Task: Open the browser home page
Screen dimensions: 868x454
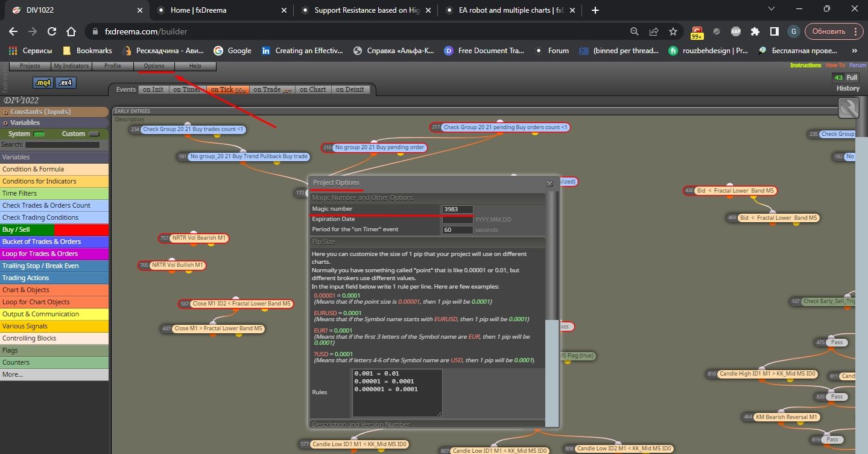Action: pos(71,31)
